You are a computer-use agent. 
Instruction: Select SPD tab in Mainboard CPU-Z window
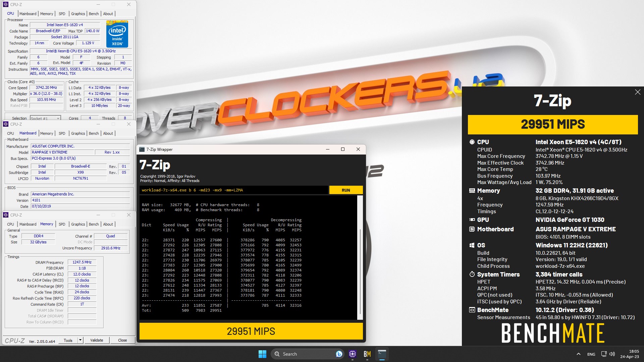point(62,133)
